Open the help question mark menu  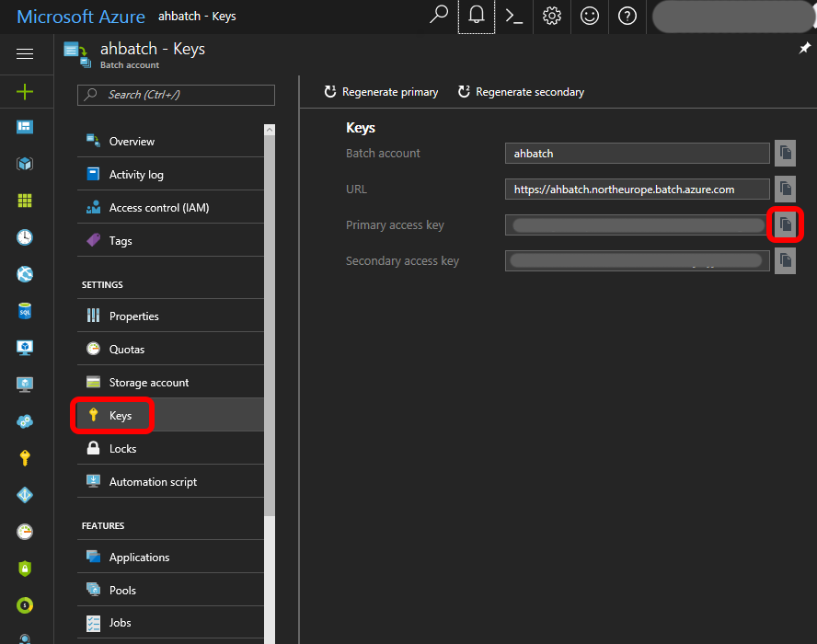[627, 17]
